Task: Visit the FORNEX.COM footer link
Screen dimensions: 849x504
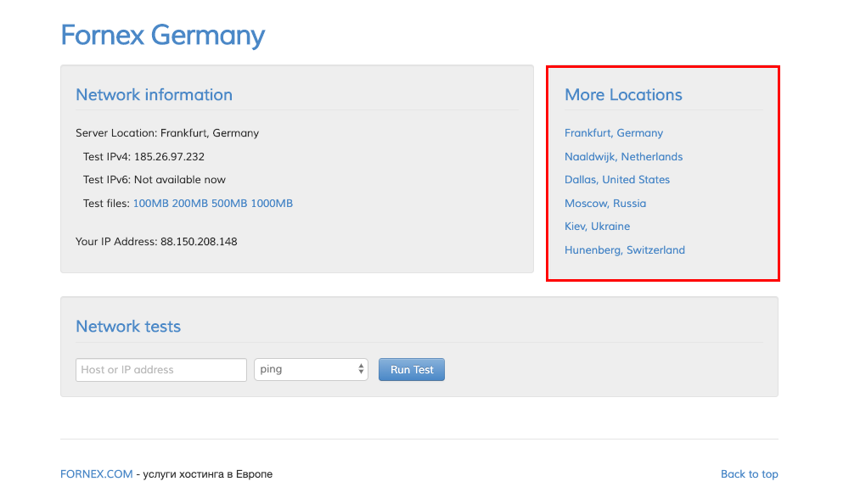Action: [97, 474]
